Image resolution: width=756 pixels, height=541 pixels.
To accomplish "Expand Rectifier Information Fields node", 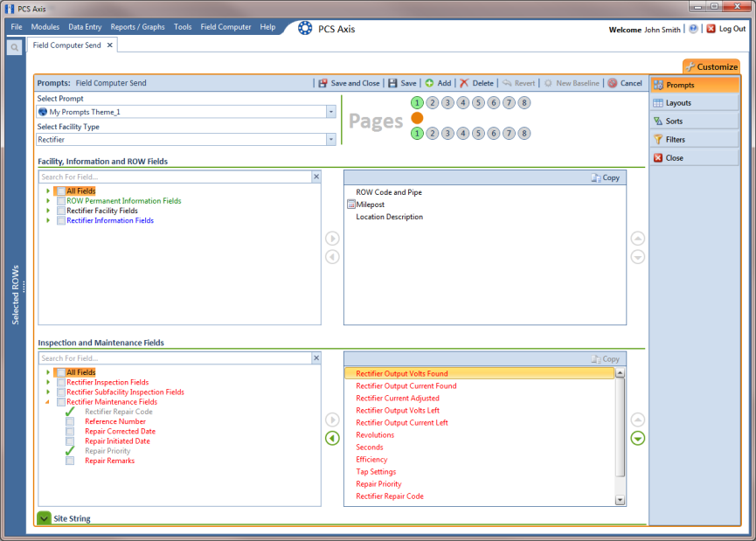I will (48, 220).
